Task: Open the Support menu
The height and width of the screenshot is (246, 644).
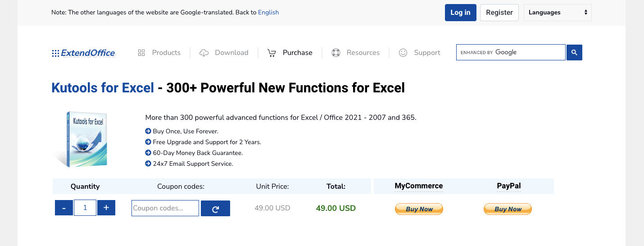Action: 427,53
